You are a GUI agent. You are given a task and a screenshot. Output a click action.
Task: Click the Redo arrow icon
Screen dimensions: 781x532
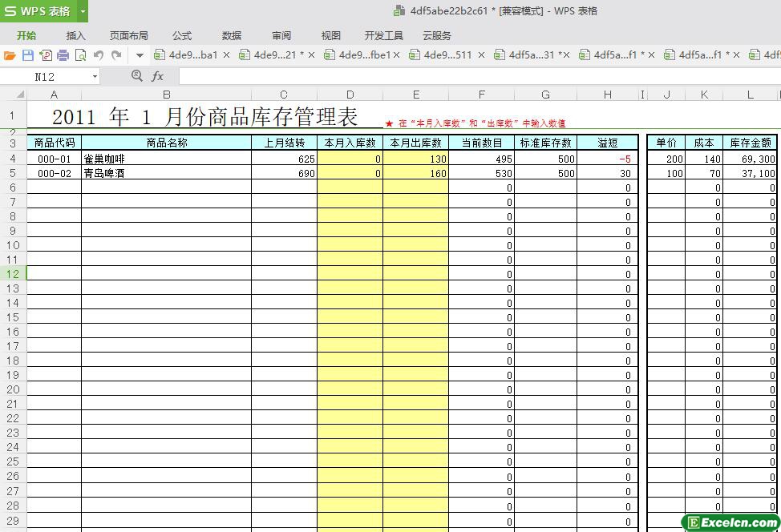click(116, 55)
